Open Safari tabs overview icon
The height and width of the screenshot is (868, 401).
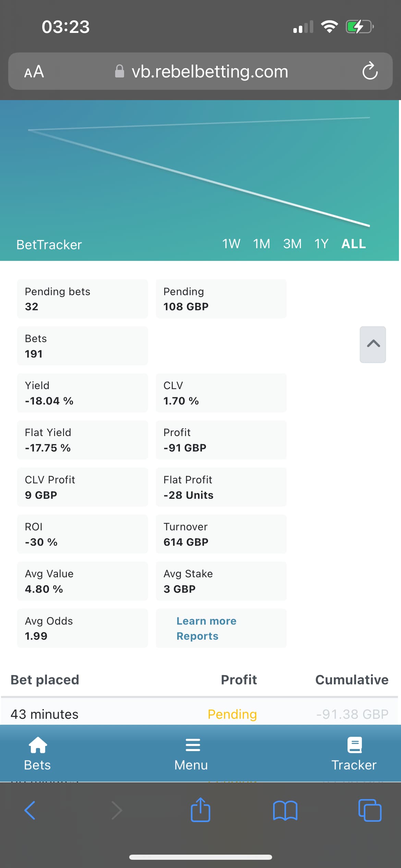point(369,810)
